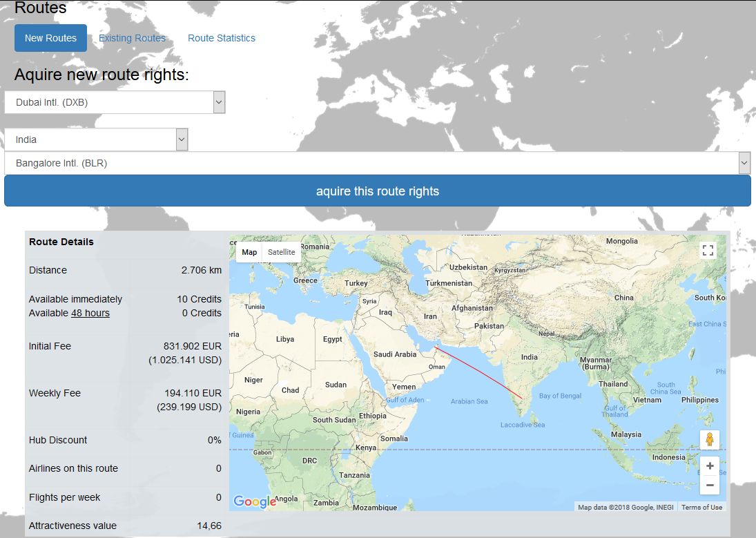Switch to the Existing Routes tab
The image size is (756, 538).
132,38
